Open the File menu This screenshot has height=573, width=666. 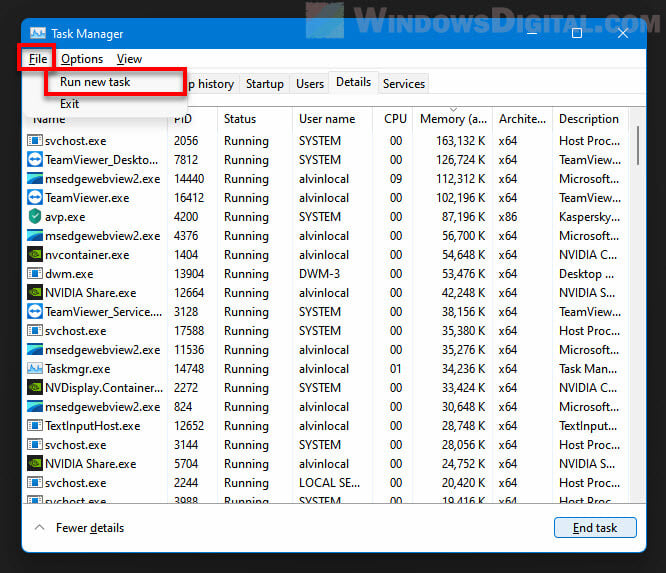38,59
